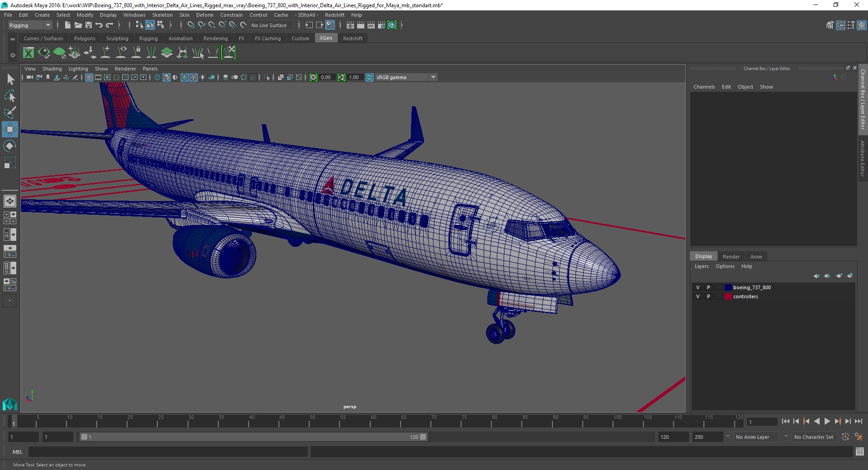Toggle visibility V of controllers layer
This screenshot has height=470, width=868.
(x=698, y=296)
